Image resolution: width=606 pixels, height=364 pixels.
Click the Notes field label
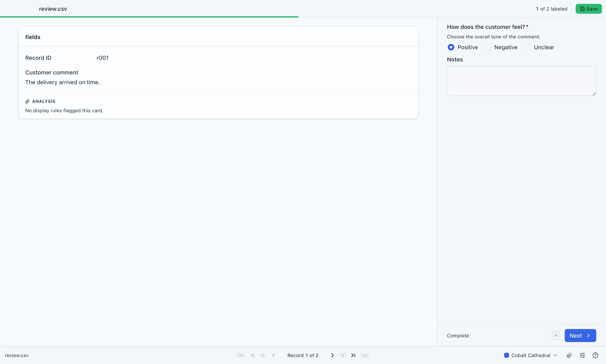click(x=455, y=60)
